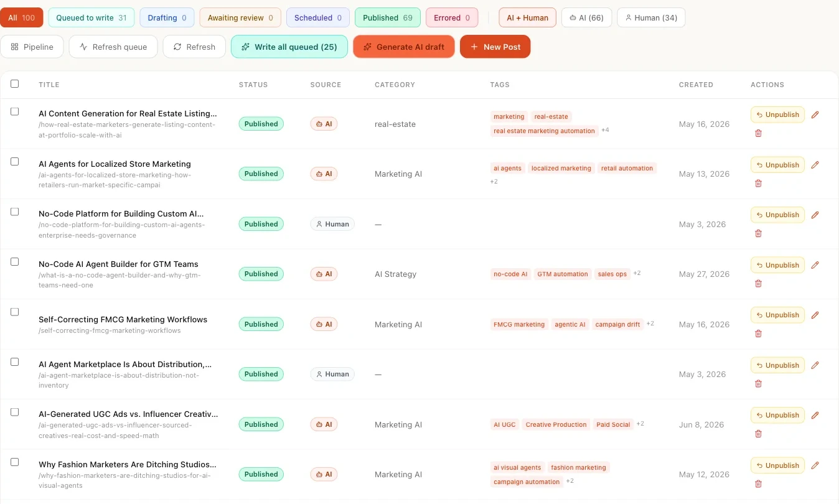This screenshot has height=504, width=839.
Task: Show only AI (66) posts
Action: 587,17
